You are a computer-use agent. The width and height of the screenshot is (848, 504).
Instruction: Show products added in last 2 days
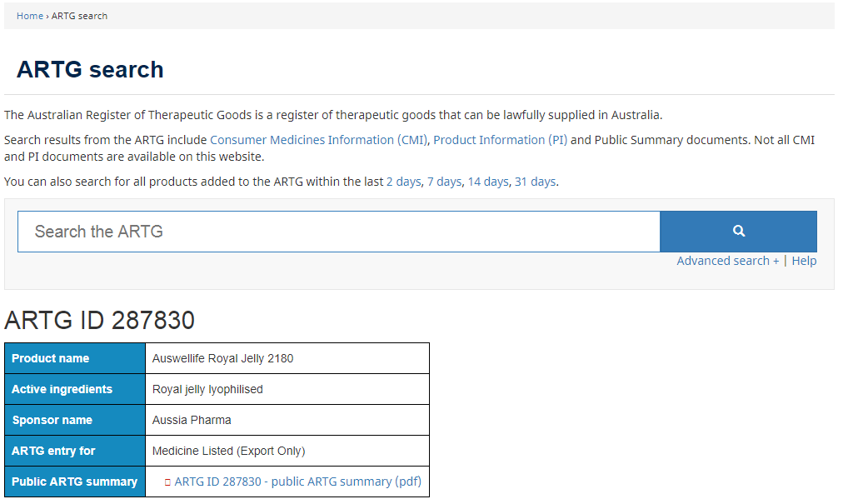coord(403,182)
